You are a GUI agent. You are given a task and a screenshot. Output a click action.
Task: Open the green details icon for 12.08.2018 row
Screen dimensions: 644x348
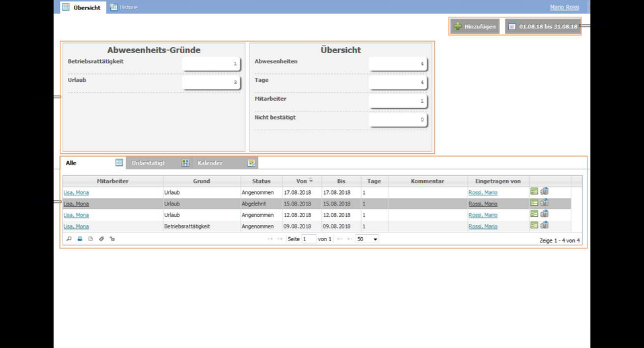click(x=534, y=214)
